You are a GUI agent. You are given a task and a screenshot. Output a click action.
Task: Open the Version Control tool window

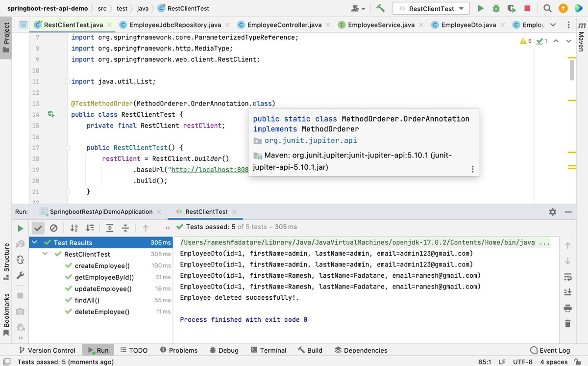(x=47, y=350)
